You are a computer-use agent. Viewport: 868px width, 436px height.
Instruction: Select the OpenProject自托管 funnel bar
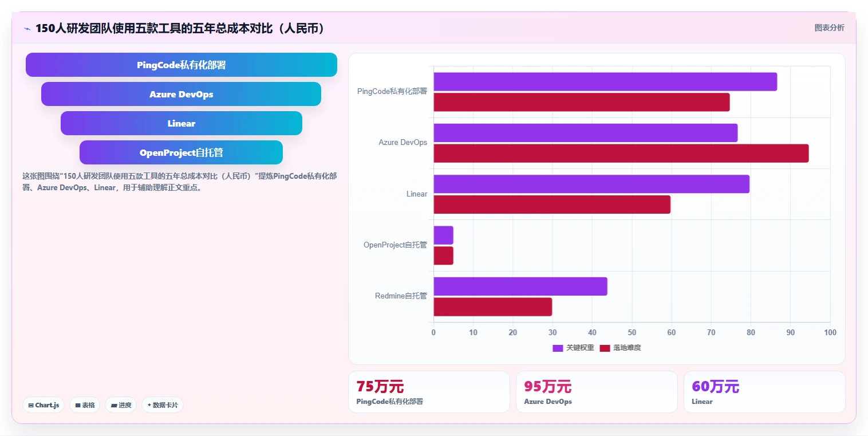(181, 152)
